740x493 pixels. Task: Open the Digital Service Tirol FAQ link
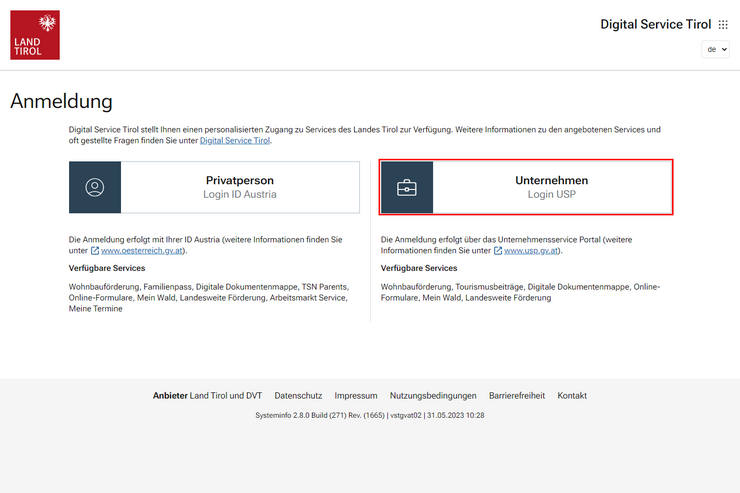235,141
